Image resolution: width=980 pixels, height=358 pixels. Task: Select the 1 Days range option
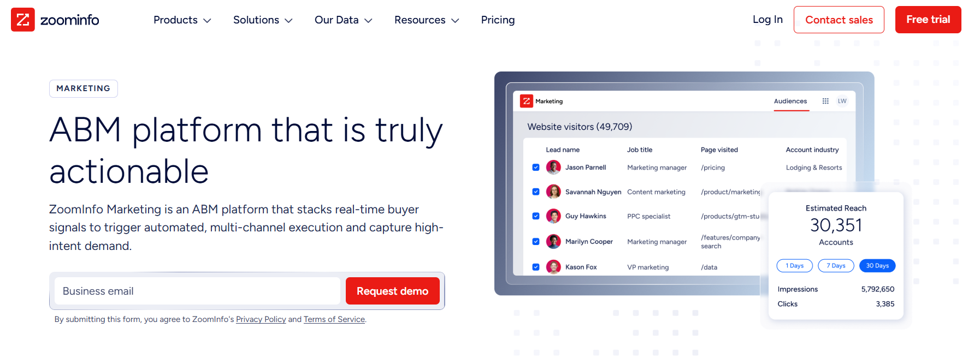795,266
